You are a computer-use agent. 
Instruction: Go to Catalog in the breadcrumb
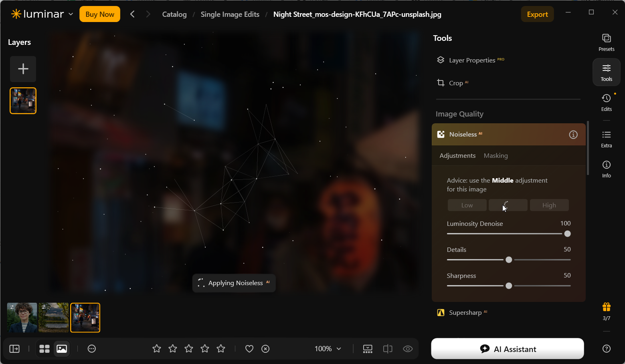click(x=174, y=14)
